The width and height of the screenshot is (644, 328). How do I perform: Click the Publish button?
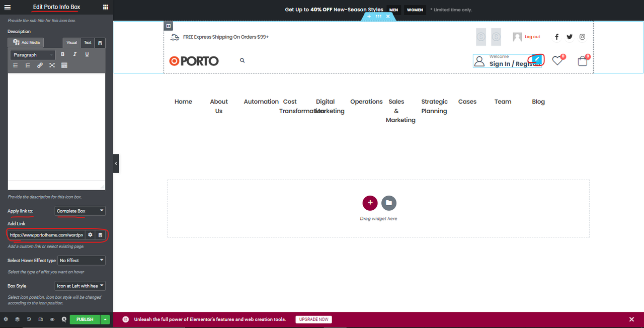click(85, 319)
